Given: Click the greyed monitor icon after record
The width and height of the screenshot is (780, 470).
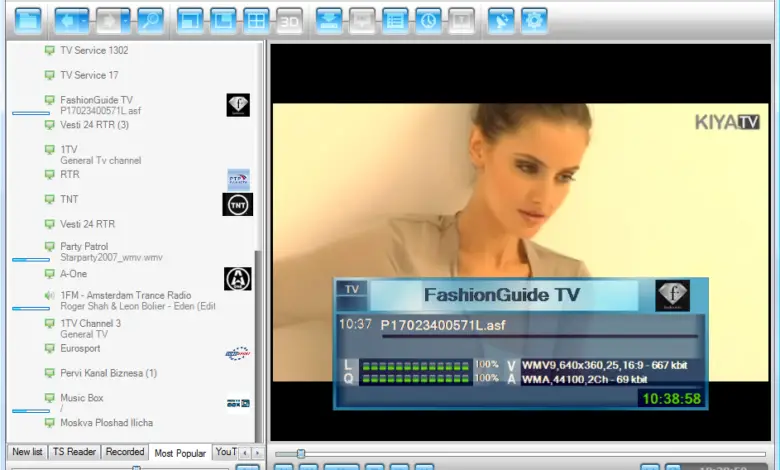Looking at the screenshot, I should point(362,21).
